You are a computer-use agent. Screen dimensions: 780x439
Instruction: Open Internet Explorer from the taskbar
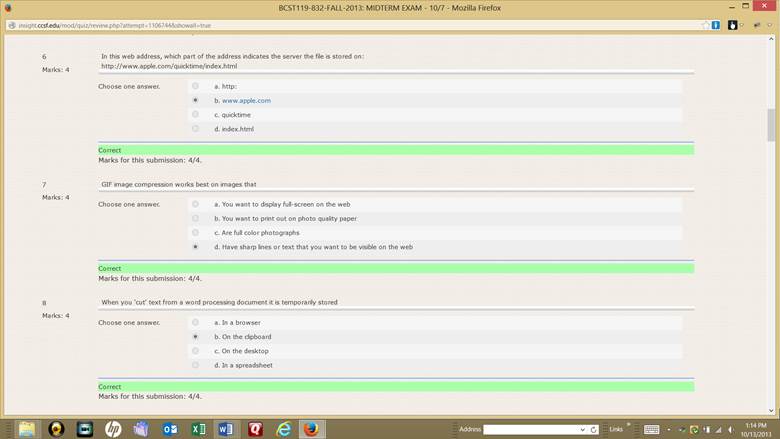[284, 428]
